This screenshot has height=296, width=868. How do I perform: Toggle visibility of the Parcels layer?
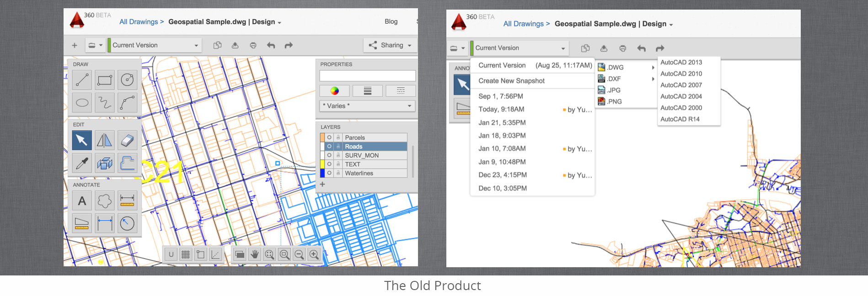pyautogui.click(x=329, y=137)
